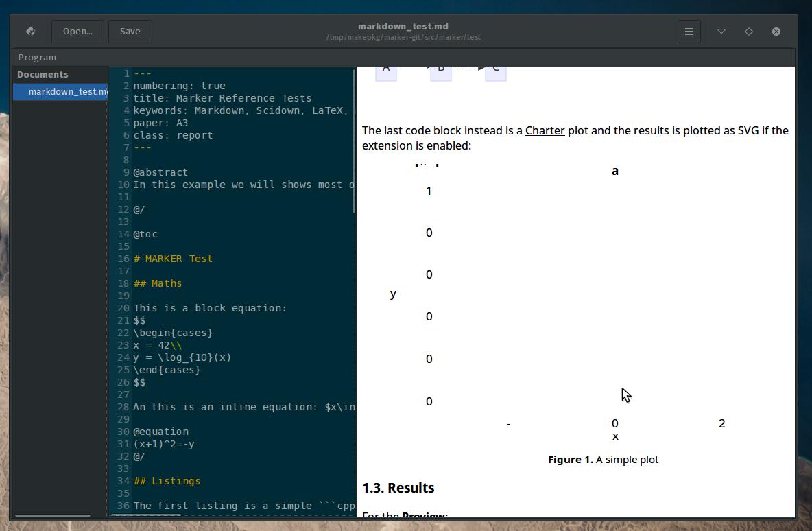Viewport: 812px width, 531px height.
Task: Click the Documents sidebar header
Action: click(43, 75)
